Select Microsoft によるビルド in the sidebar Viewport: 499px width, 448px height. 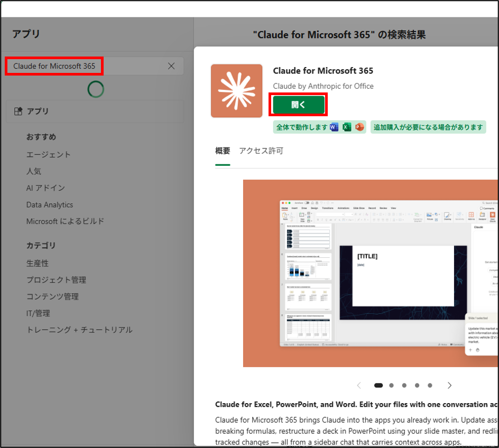pos(65,221)
